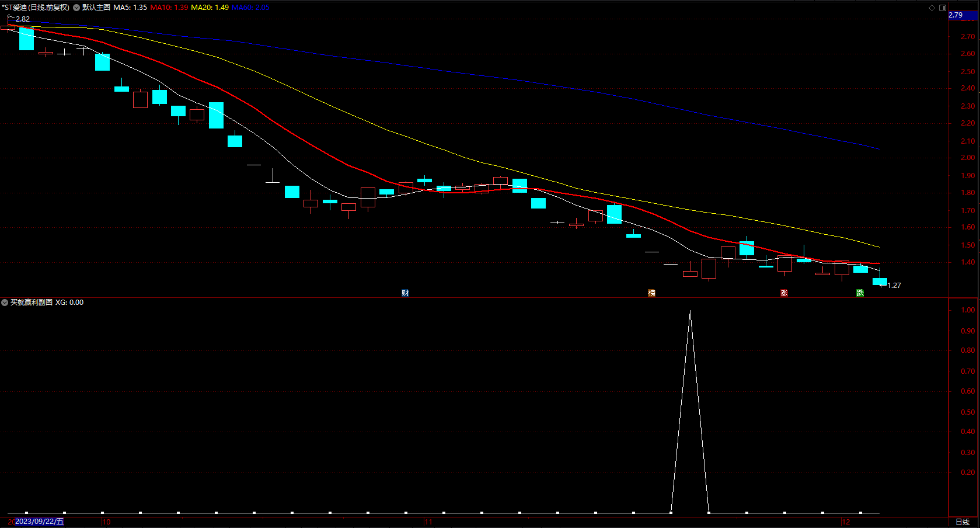Click the 2.82 high price annotation
The width and height of the screenshot is (980, 528).
point(23,19)
